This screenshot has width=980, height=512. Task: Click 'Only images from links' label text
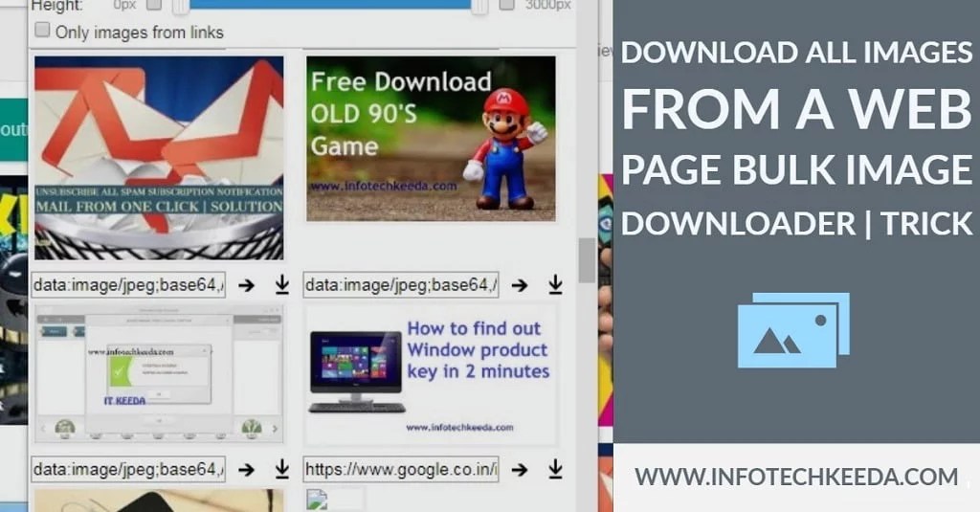pyautogui.click(x=140, y=32)
